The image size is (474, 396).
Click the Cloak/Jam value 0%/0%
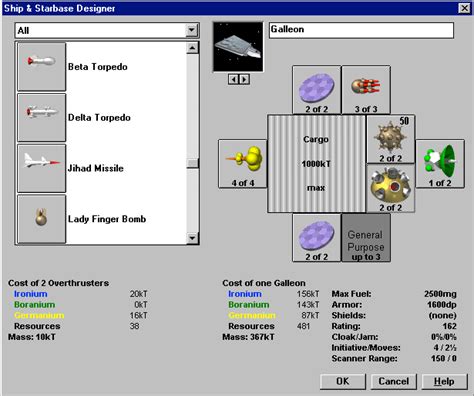(x=444, y=337)
